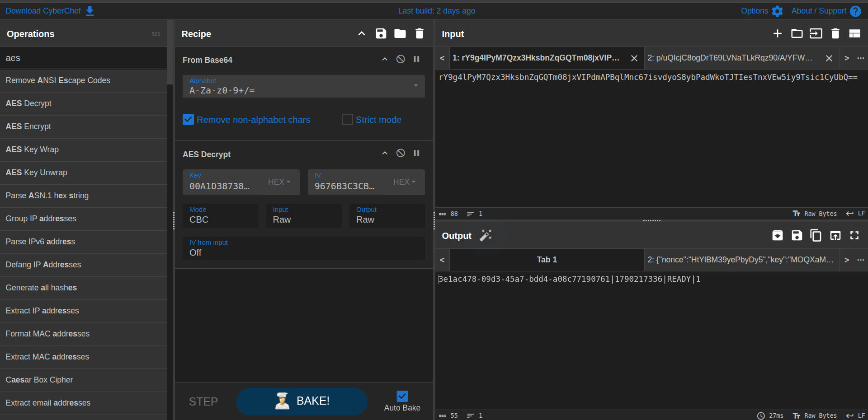Save the current recipe
Viewport: 868px width, 420px height.
coord(381,33)
